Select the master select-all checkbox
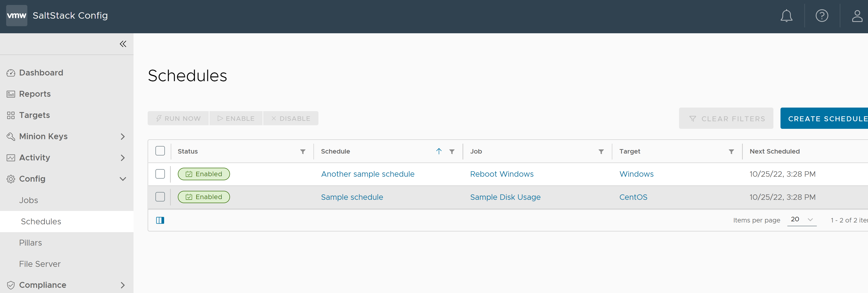This screenshot has width=868, height=293. coord(160,151)
